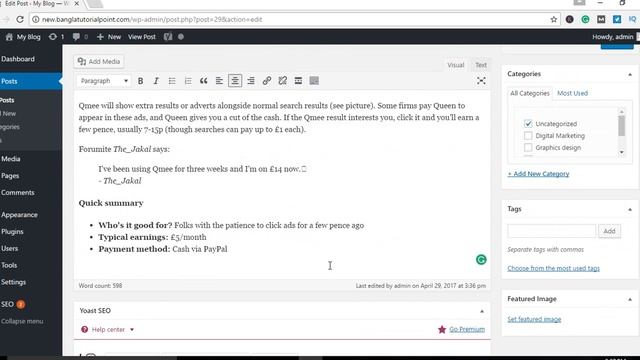Switch to the Visual editor tab

(x=456, y=65)
